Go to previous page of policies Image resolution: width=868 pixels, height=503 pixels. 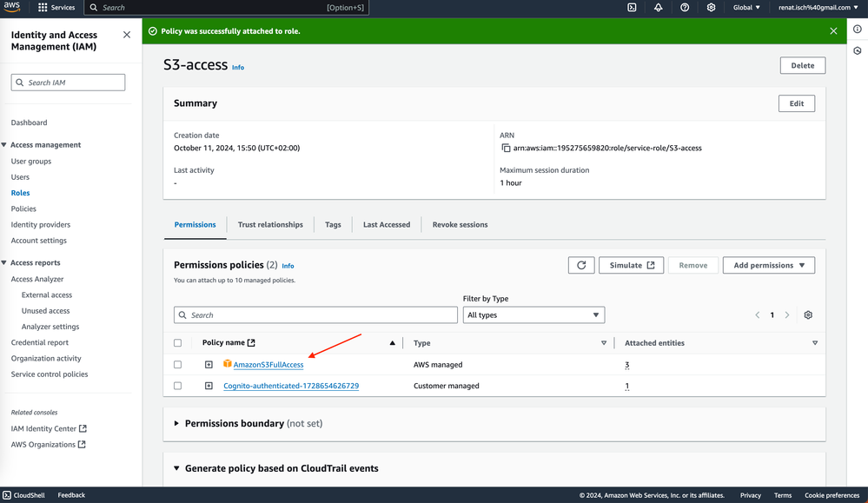[x=758, y=314]
